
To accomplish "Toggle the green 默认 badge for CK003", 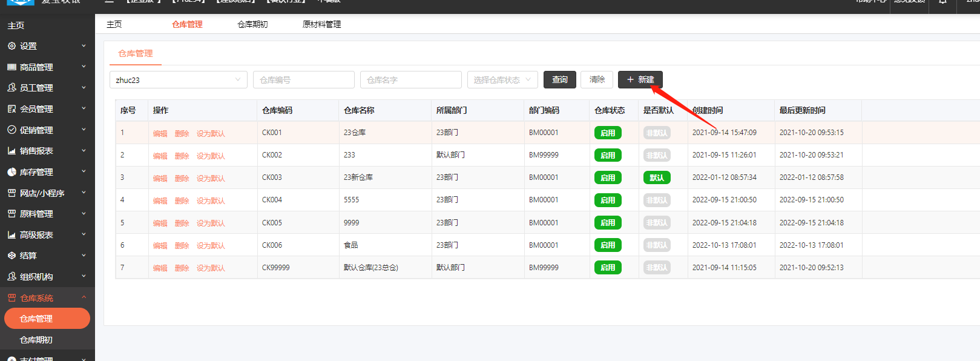I will coord(656,178).
